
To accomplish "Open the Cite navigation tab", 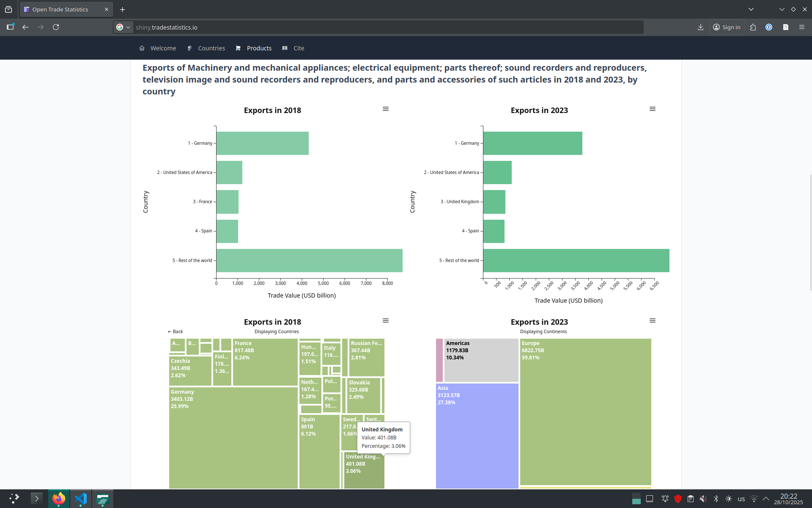I will 299,48.
